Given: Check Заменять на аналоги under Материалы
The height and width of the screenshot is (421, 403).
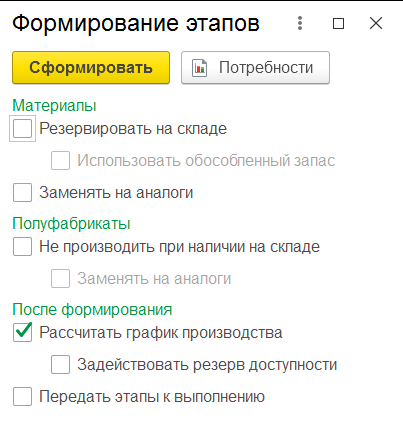Looking at the screenshot, I should pyautogui.click(x=22, y=192).
